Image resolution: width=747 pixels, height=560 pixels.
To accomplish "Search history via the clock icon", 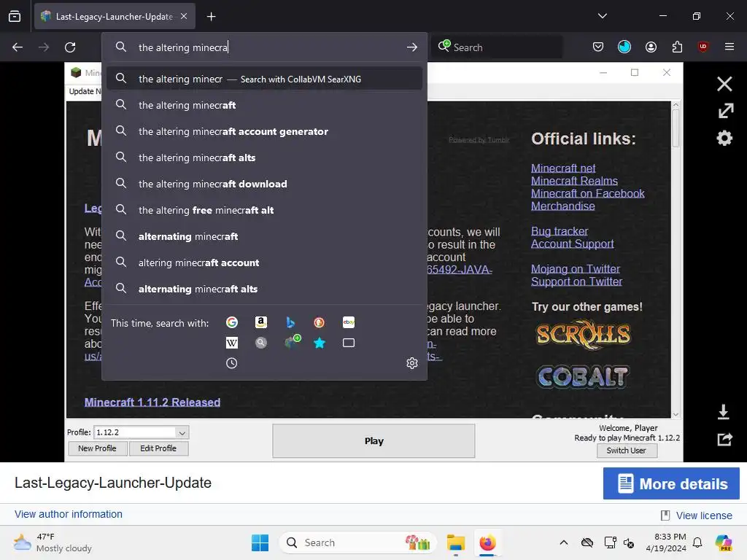I will pos(231,363).
